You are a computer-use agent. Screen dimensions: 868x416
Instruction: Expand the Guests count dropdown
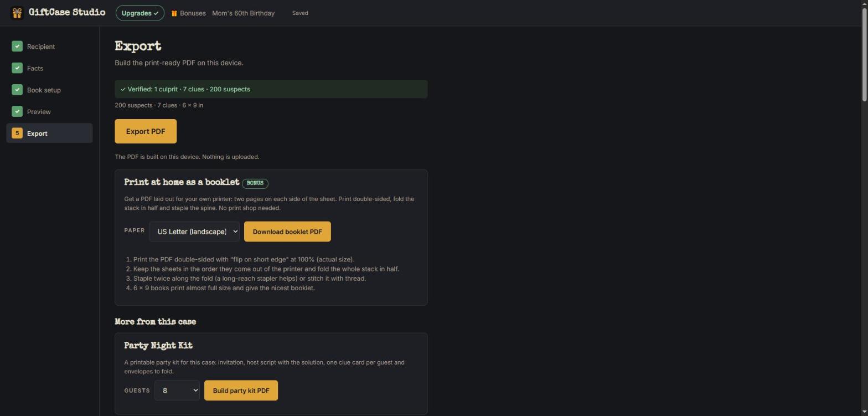pos(177,391)
